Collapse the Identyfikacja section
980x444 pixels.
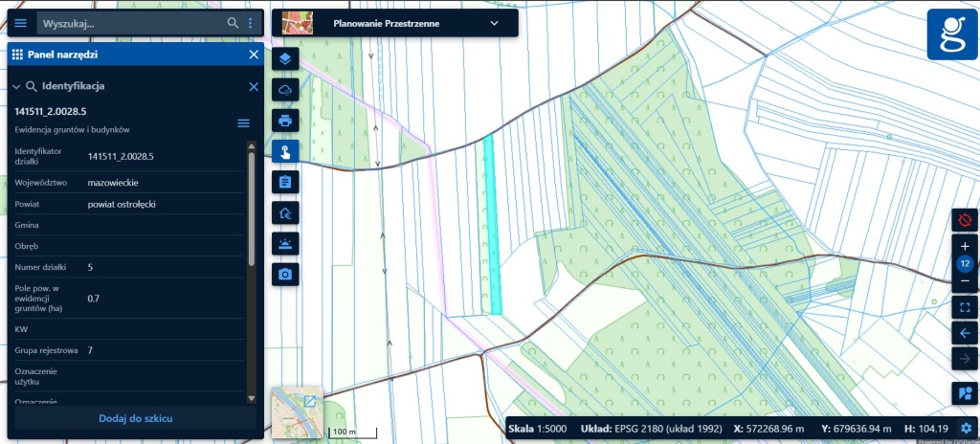click(x=17, y=87)
